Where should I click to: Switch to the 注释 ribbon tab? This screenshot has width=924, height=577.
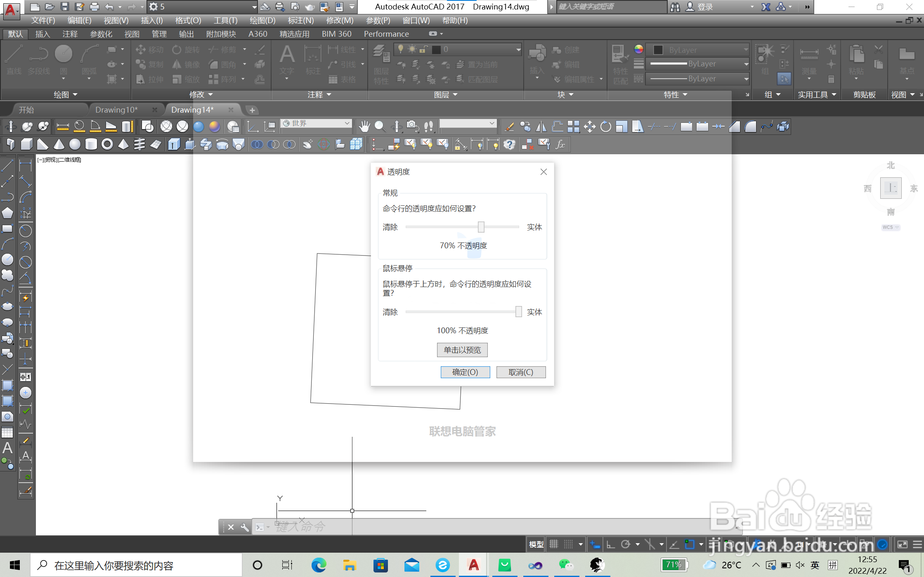pos(70,34)
